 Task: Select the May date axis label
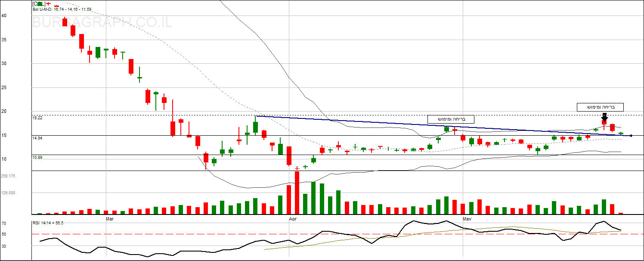pos(467,219)
